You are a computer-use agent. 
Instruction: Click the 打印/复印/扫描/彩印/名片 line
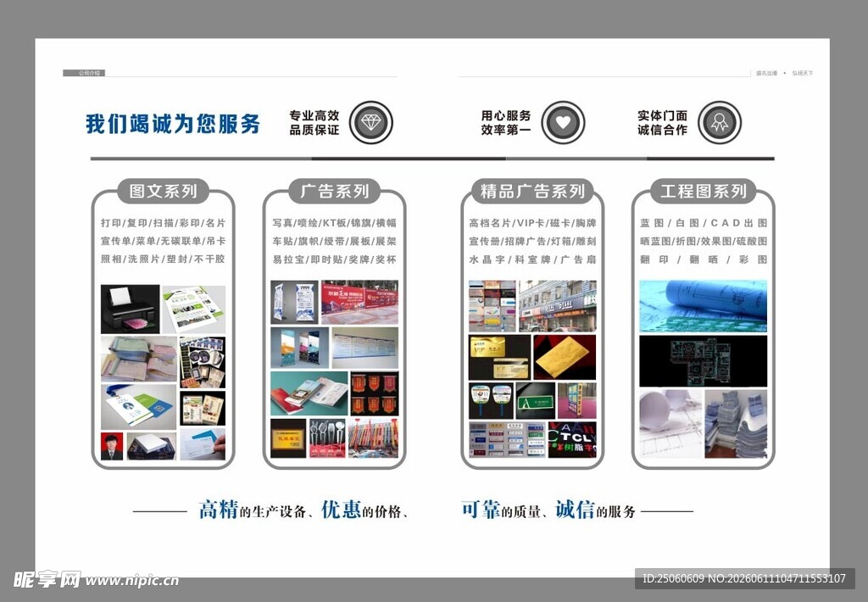point(163,223)
